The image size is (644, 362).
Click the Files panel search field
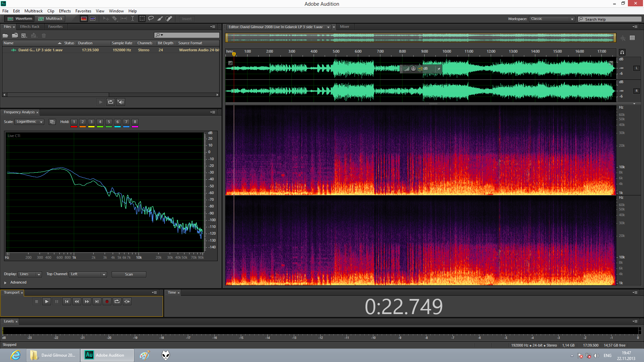pos(186,35)
